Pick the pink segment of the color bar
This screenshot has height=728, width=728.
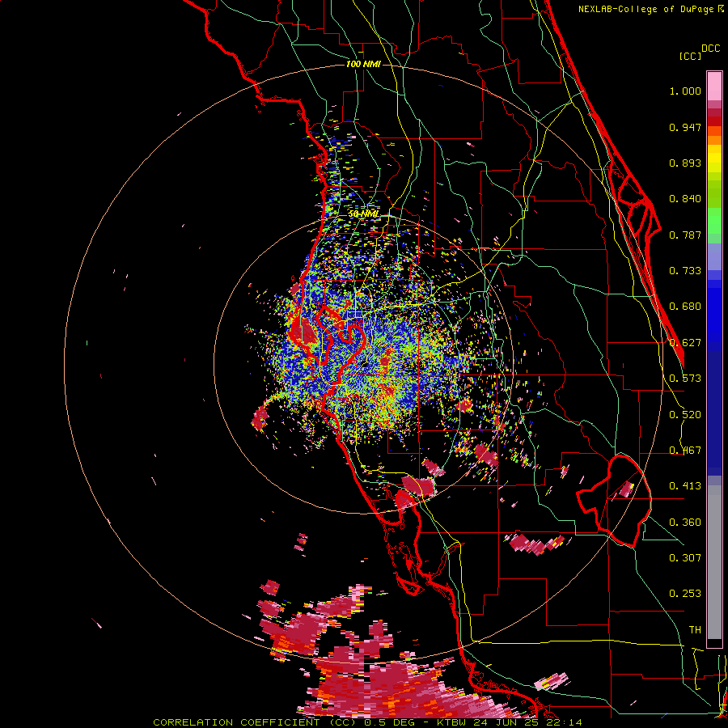[x=714, y=87]
